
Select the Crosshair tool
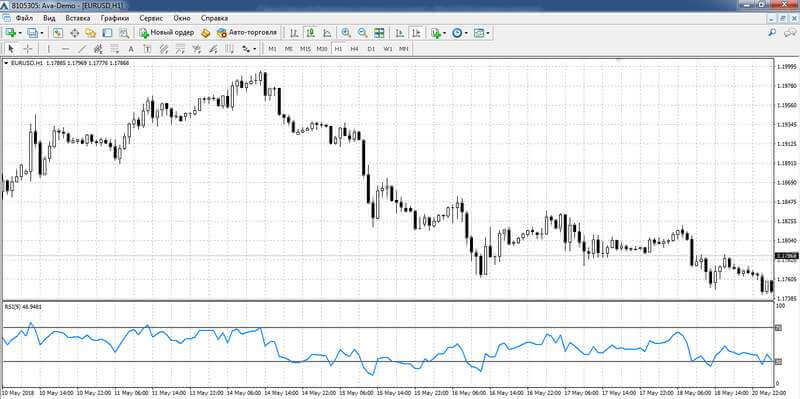28,49
